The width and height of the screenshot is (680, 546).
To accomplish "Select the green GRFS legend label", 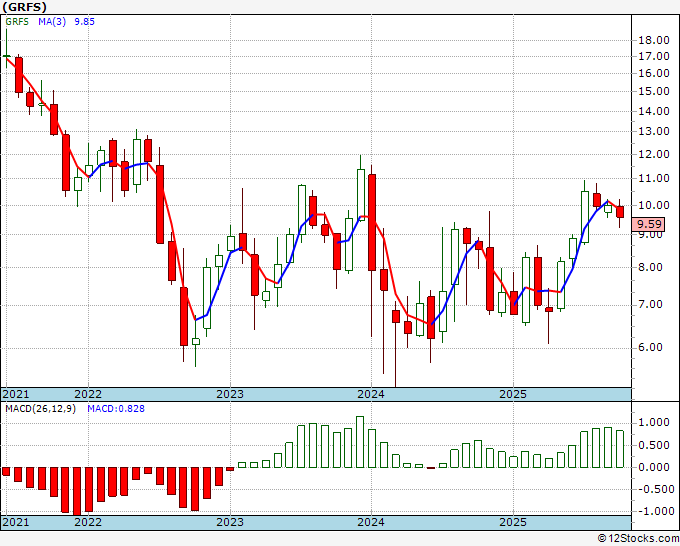I will [x=17, y=22].
